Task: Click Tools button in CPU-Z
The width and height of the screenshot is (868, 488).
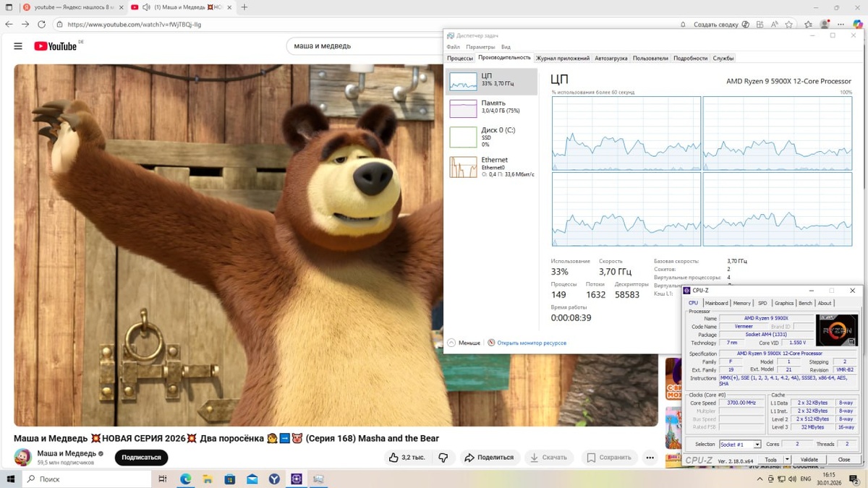Action: (771, 460)
